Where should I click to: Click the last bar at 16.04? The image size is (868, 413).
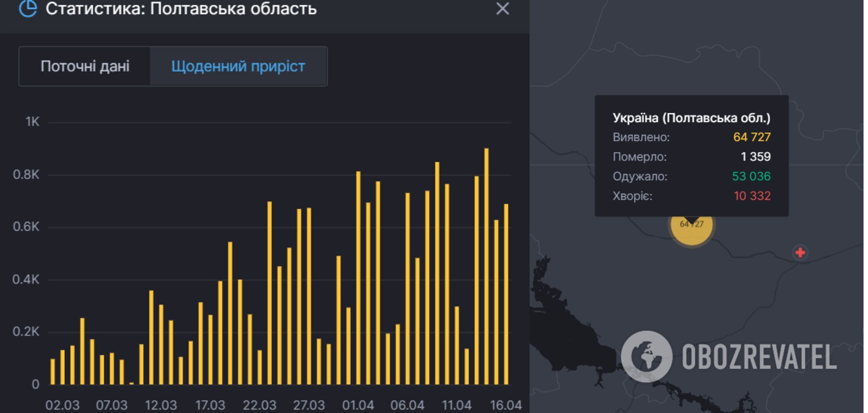(506, 294)
